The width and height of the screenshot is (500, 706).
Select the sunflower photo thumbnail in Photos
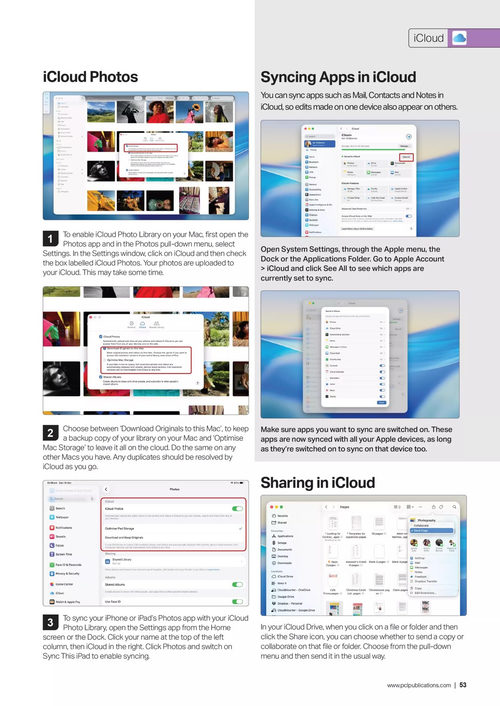(x=189, y=111)
